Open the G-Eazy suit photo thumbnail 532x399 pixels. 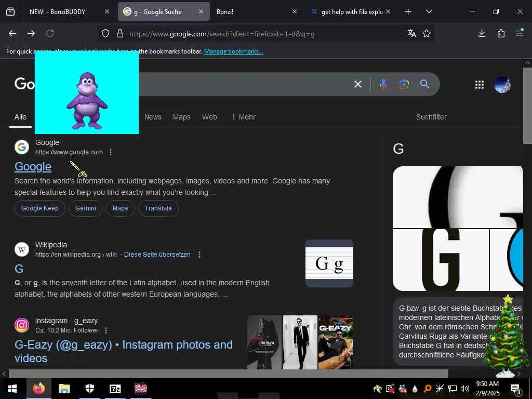click(300, 342)
